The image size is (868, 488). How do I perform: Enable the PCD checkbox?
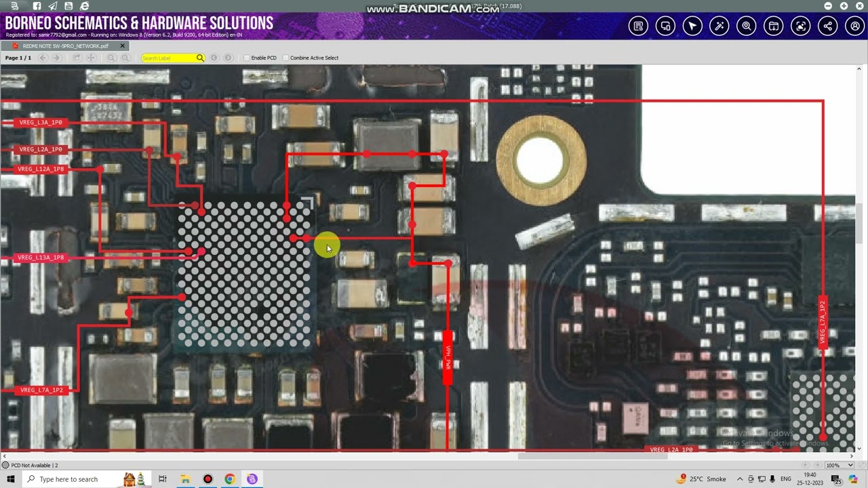(x=247, y=58)
